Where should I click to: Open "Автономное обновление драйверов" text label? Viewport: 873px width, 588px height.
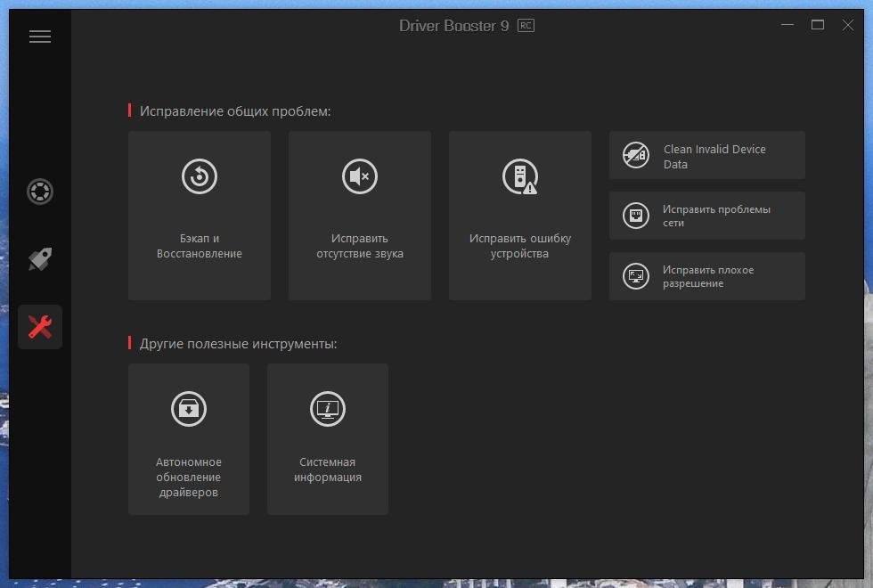[189, 477]
